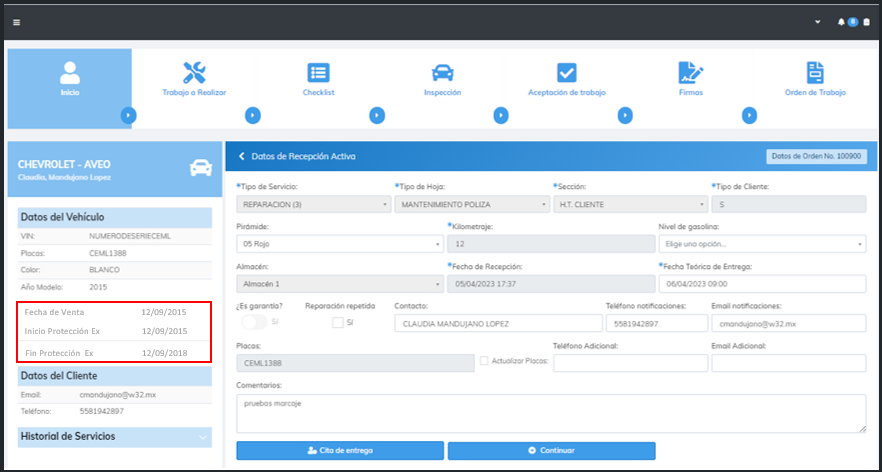The width and height of the screenshot is (882, 472).
Task: Click the BLANCO color value
Action: pos(105,269)
